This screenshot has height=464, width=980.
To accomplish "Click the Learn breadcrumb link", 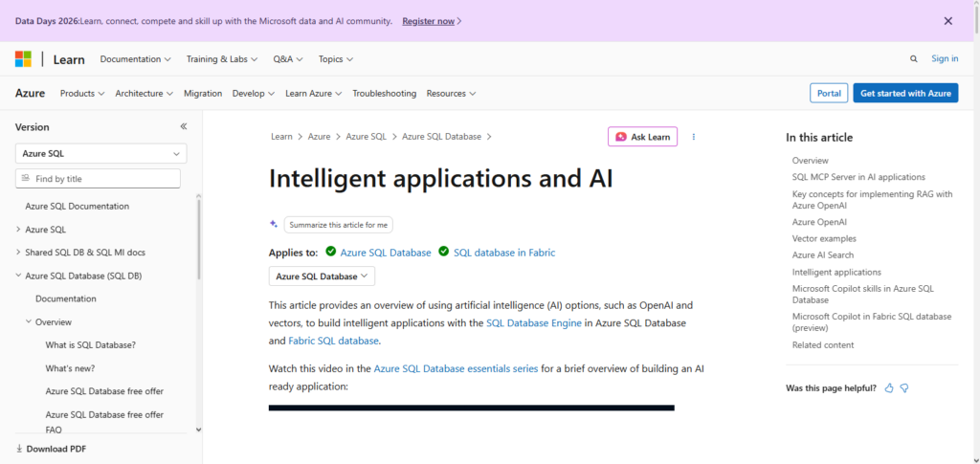I will click(281, 136).
